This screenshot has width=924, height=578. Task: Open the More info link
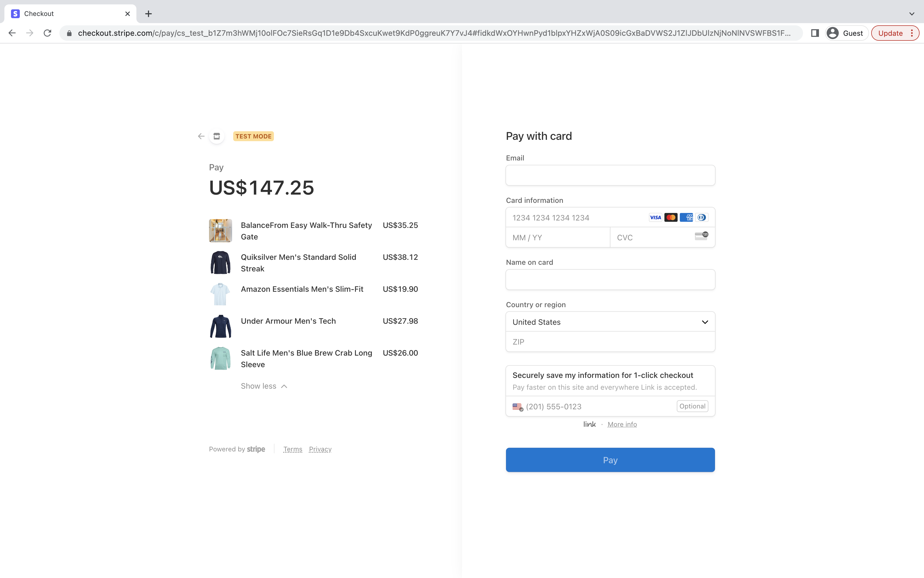pos(622,425)
